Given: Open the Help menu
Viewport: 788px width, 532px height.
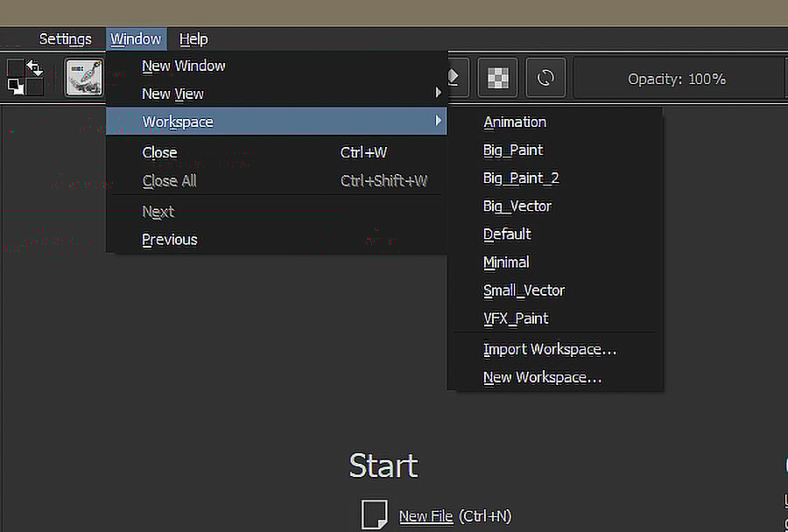Looking at the screenshot, I should 193,39.
